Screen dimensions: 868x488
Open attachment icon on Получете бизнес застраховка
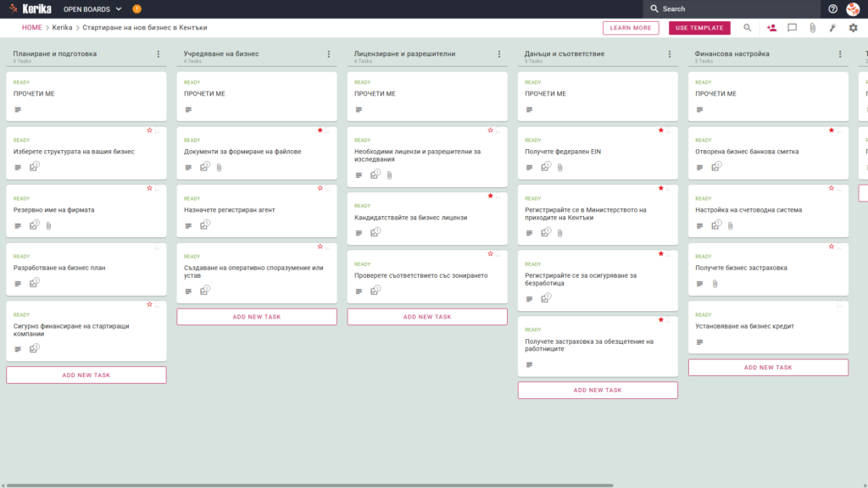coord(715,284)
